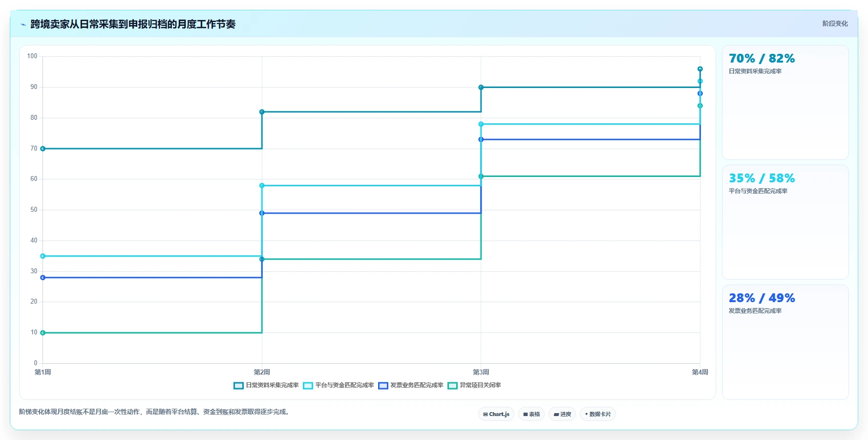Screen dimensions: 868x440
Task: Click the 100 label on the y-axis
Action: (x=32, y=56)
